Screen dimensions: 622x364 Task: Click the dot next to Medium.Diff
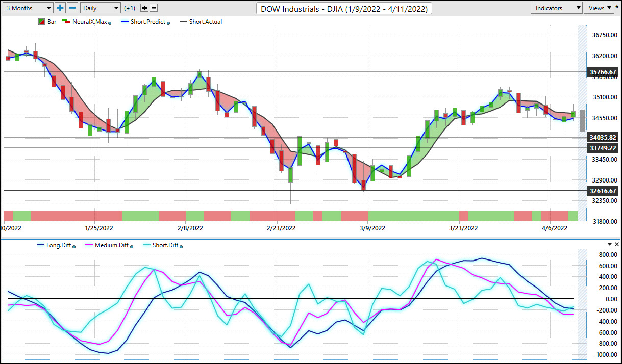pos(132,247)
